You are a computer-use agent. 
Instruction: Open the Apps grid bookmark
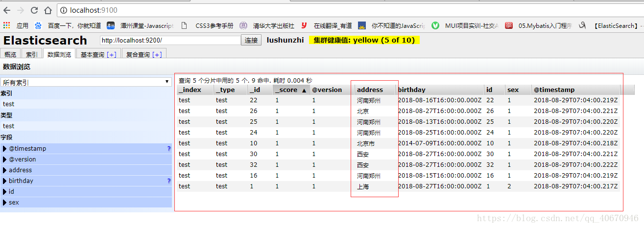coord(16,25)
